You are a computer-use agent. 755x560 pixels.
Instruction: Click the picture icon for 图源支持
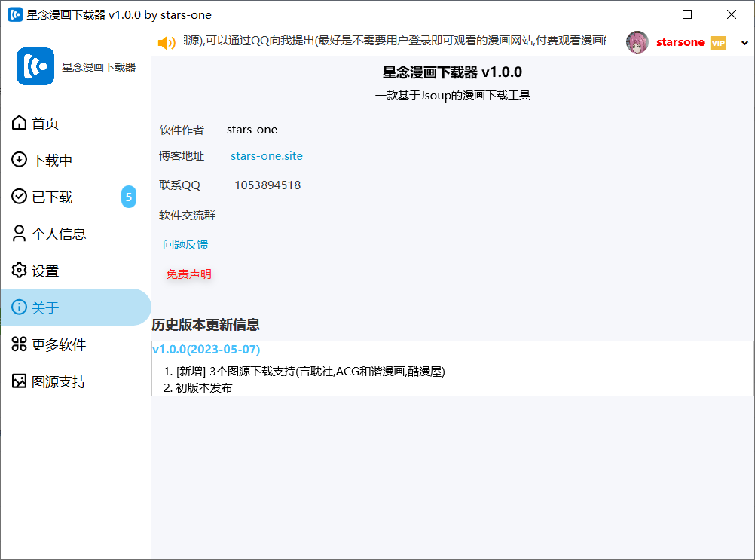point(20,381)
